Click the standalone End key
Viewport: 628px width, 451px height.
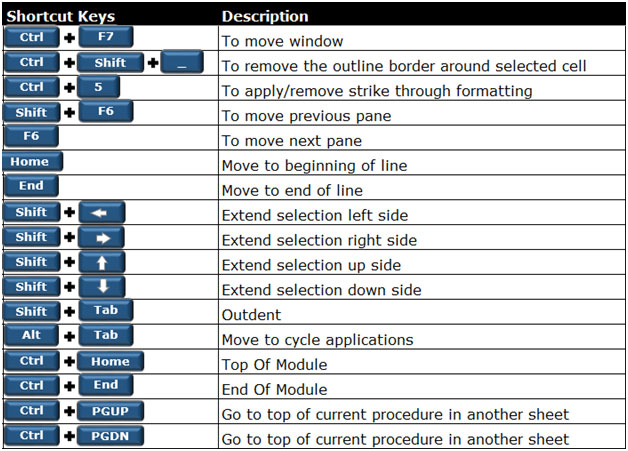click(x=31, y=186)
